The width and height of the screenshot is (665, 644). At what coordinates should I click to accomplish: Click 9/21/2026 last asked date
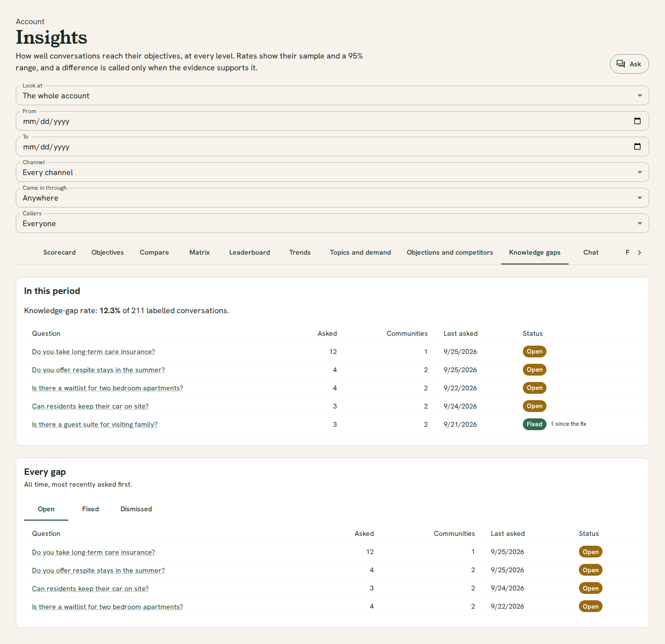click(x=460, y=424)
